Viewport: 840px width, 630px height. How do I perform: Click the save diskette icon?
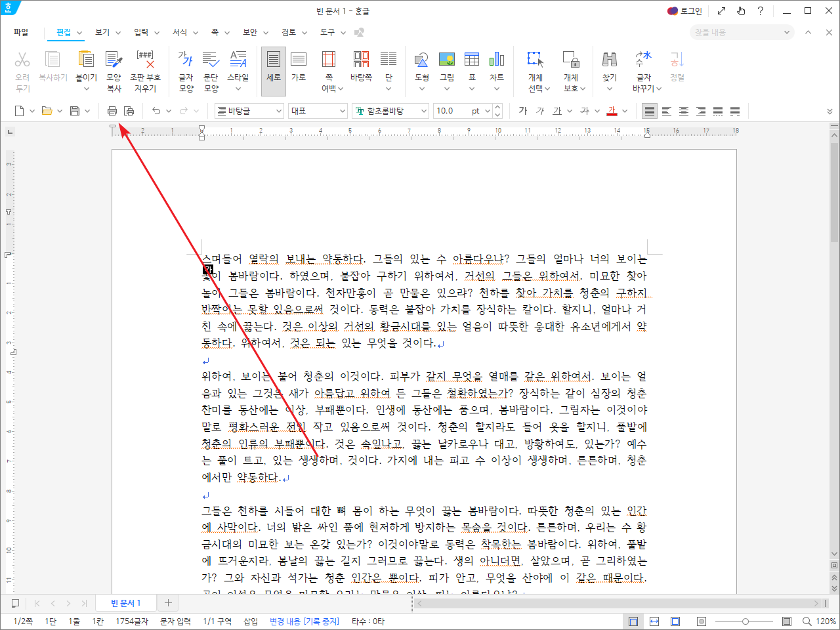[x=75, y=111]
